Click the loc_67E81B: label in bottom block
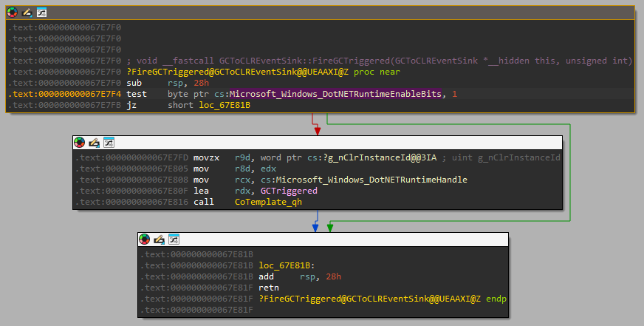The width and height of the screenshot is (644, 326). [287, 265]
